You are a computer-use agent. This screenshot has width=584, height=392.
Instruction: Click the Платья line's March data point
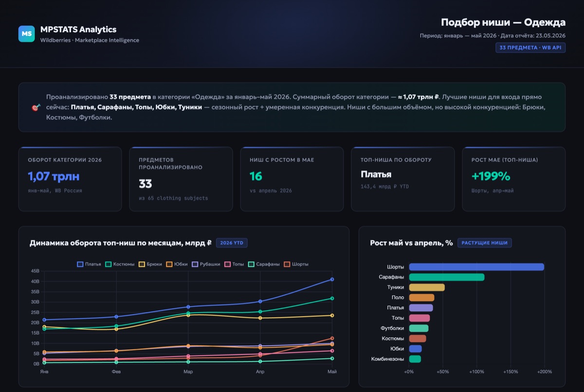coord(188,307)
